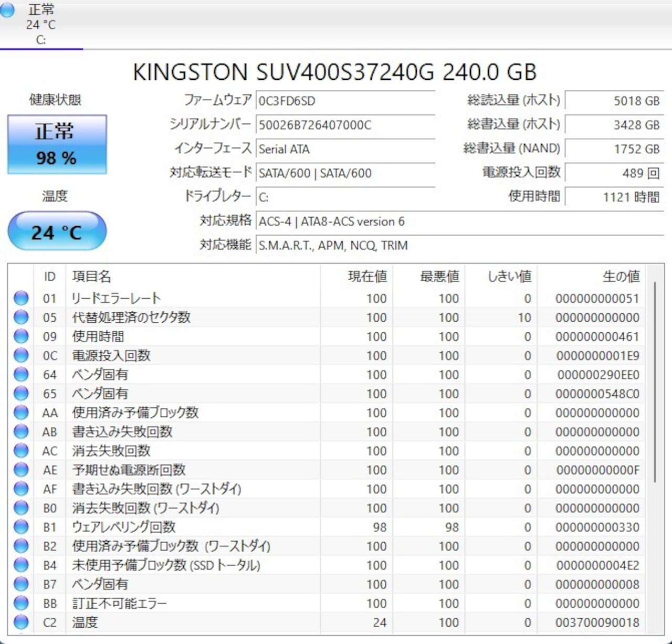Click raw value 000000290EE0

point(597,375)
